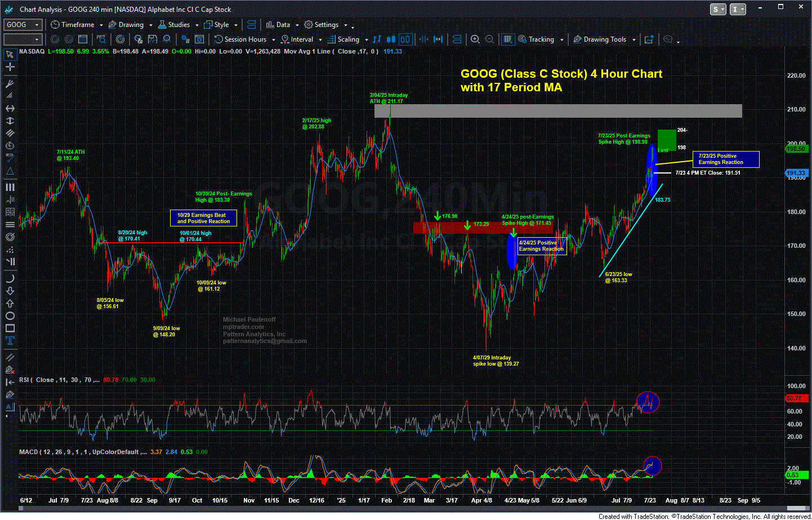The image size is (812, 520).
Task: Click the zoom out magnifier icon
Action: (x=489, y=39)
